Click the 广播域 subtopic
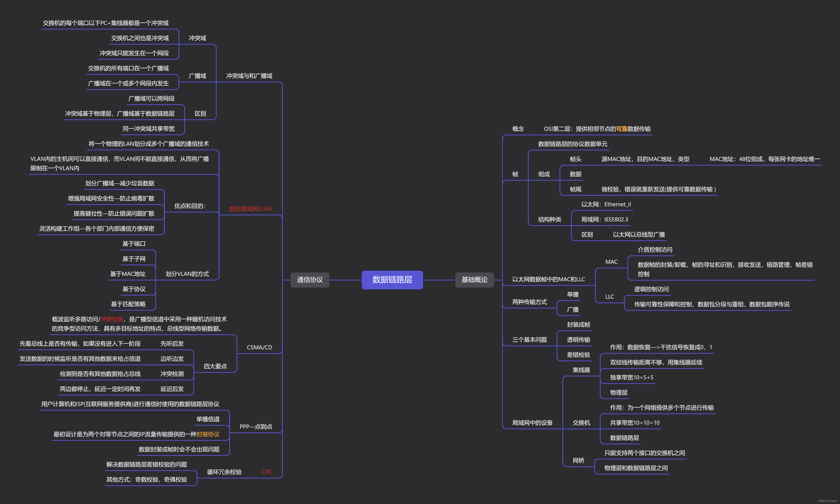The height and width of the screenshot is (504, 840). pos(197,76)
